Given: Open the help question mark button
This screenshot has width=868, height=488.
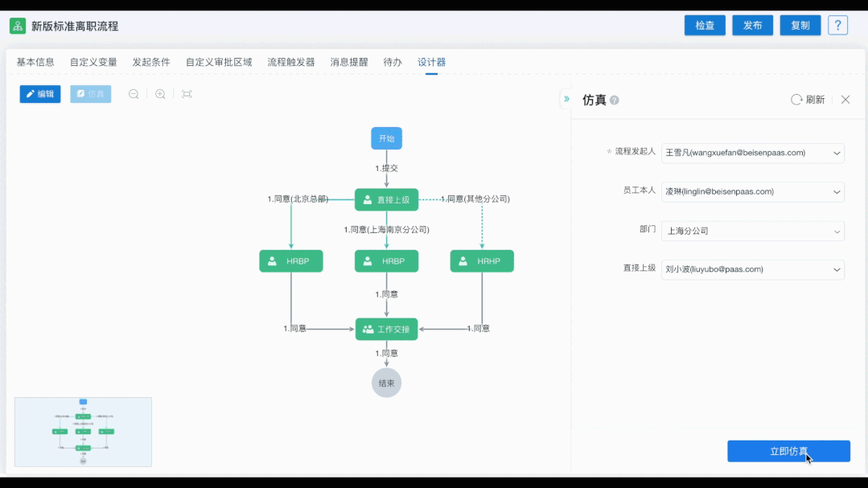Looking at the screenshot, I should tap(837, 26).
